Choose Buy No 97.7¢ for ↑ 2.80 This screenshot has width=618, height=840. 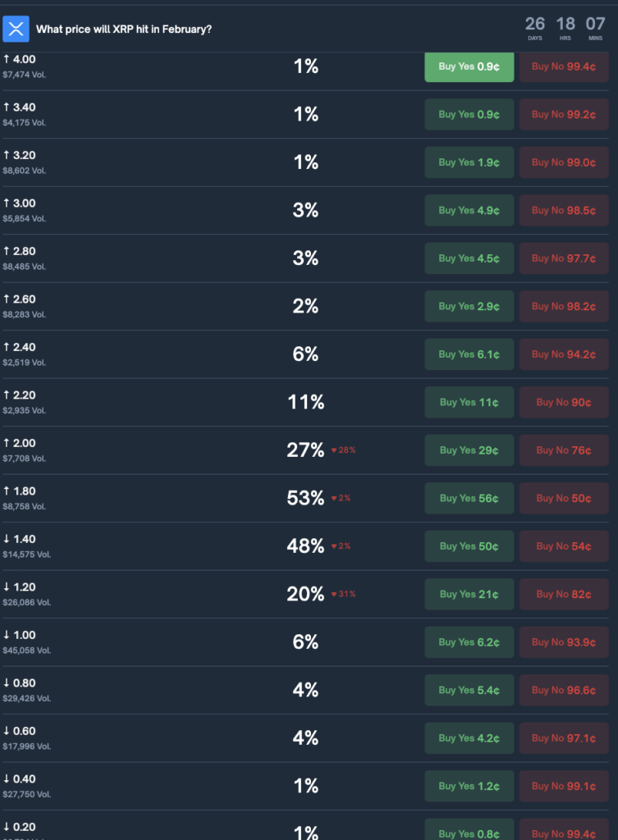click(563, 258)
